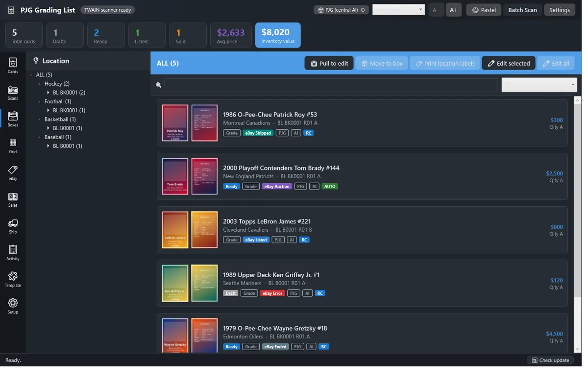The height and width of the screenshot is (383, 588).
Task: Collapse the Hockey (2) tree node
Action: [40, 84]
